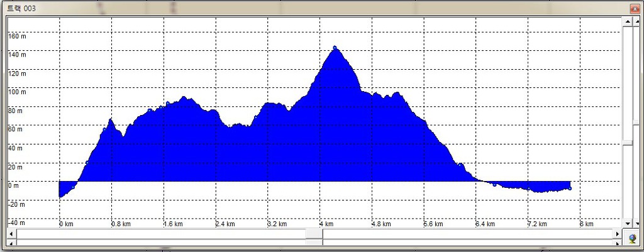Click the vertical scrollbar up arrow
This screenshot has width=644, height=252.
pyautogui.click(x=628, y=22)
